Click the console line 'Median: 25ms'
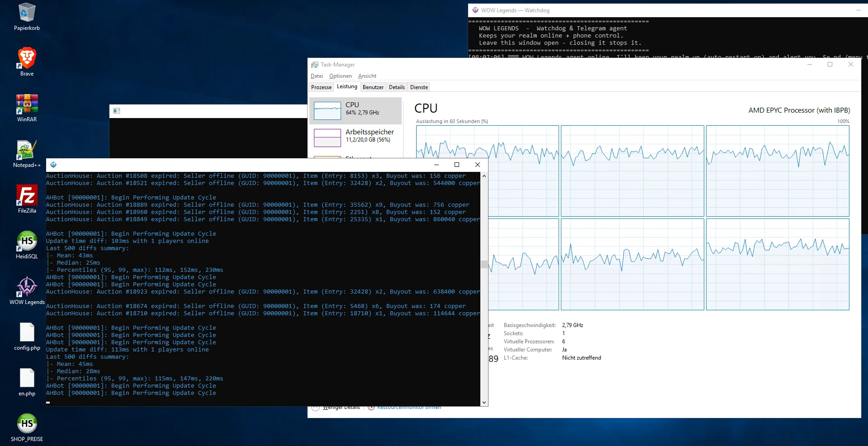The image size is (868, 446). tap(78, 263)
